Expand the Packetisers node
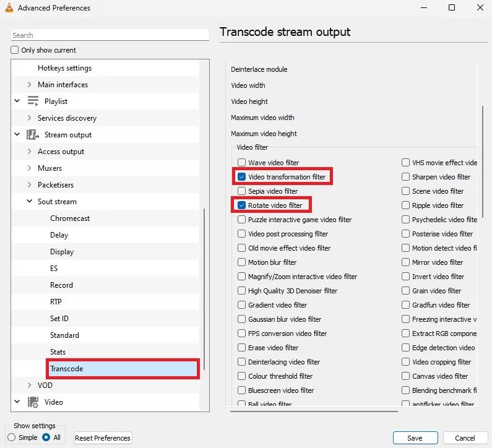Image resolution: width=492 pixels, height=448 pixels. (30, 184)
